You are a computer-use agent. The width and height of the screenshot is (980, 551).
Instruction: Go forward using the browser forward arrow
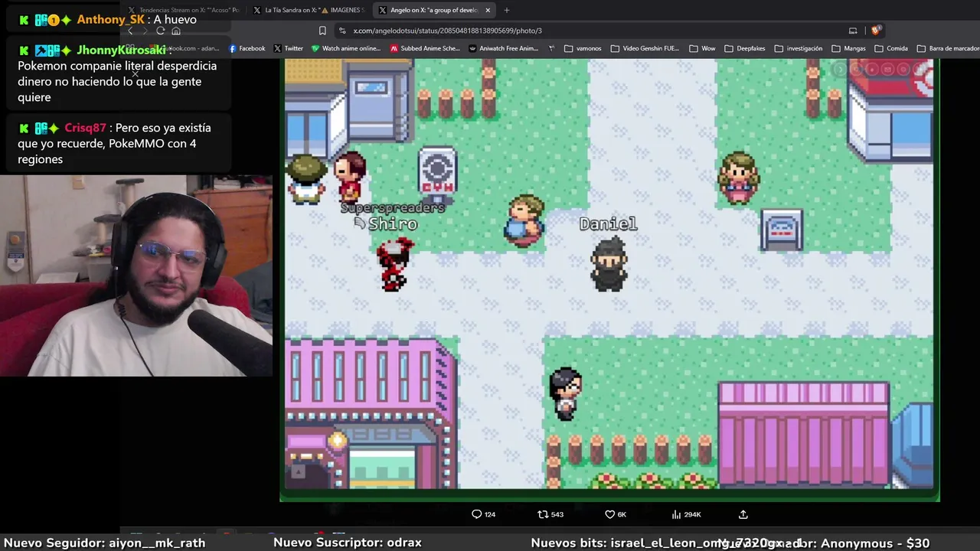pyautogui.click(x=145, y=31)
